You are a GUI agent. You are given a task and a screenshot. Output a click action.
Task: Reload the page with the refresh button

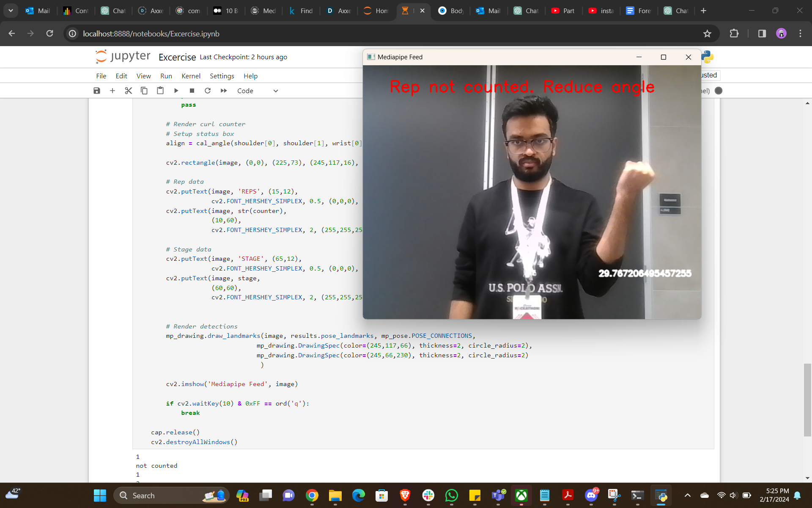49,33
